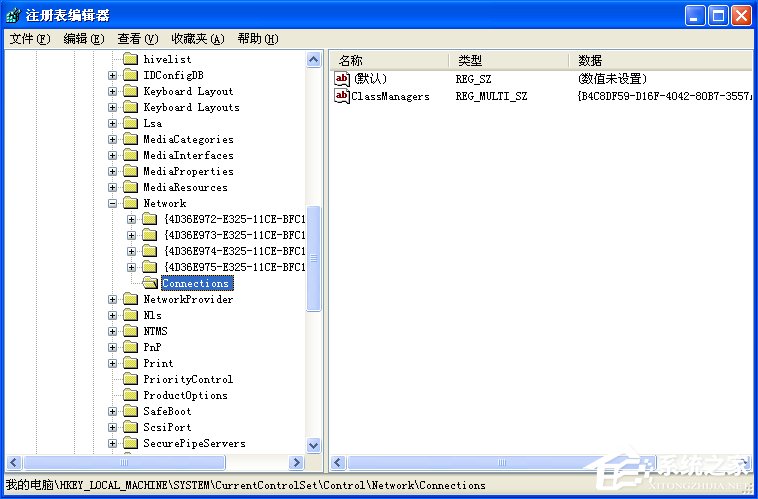Viewport: 758px width, 499px height.
Task: Select the PriorityControl key label
Action: [x=188, y=380]
